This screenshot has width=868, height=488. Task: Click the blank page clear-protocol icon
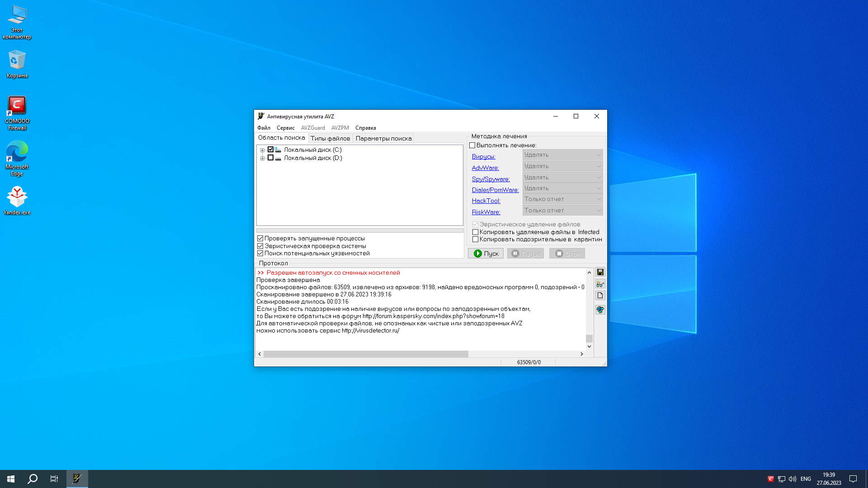(600, 296)
